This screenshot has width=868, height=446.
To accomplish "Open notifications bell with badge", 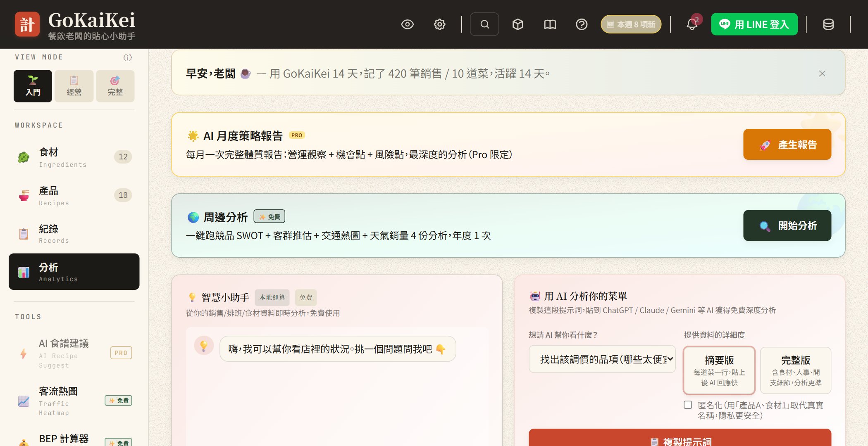I will click(693, 24).
